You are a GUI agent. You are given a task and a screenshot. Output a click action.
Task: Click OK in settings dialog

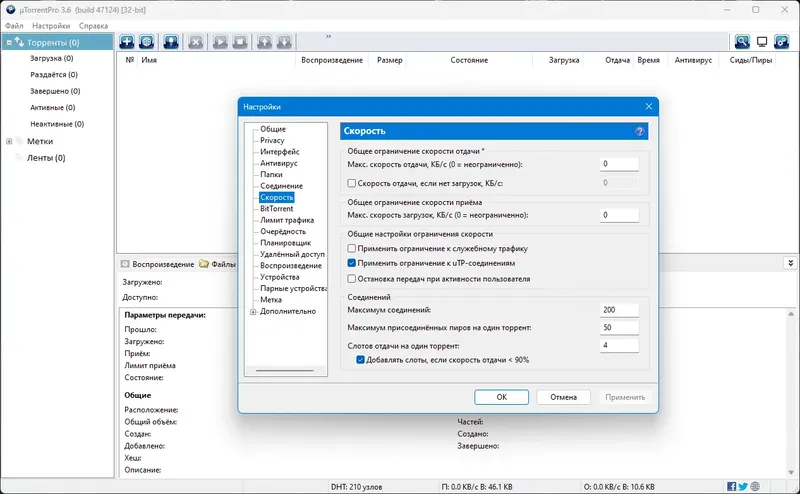click(502, 397)
